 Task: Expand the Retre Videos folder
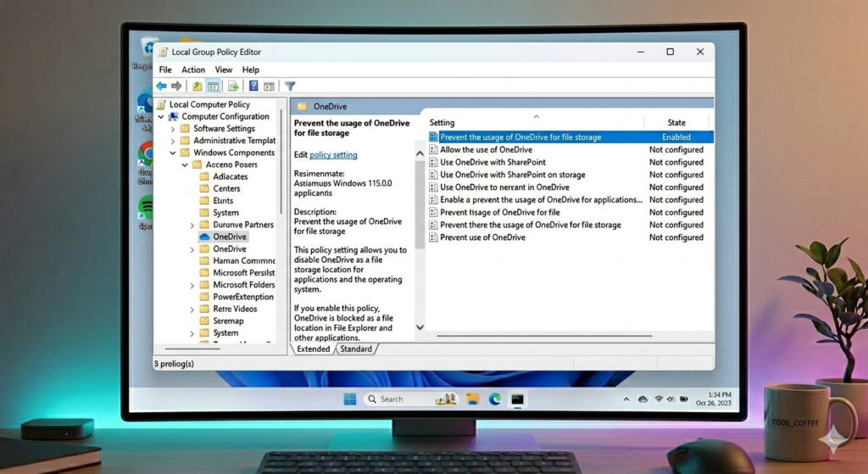pyautogui.click(x=192, y=309)
